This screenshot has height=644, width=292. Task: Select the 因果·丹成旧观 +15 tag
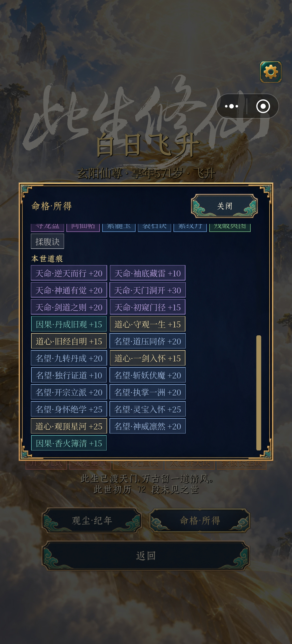pos(69,324)
